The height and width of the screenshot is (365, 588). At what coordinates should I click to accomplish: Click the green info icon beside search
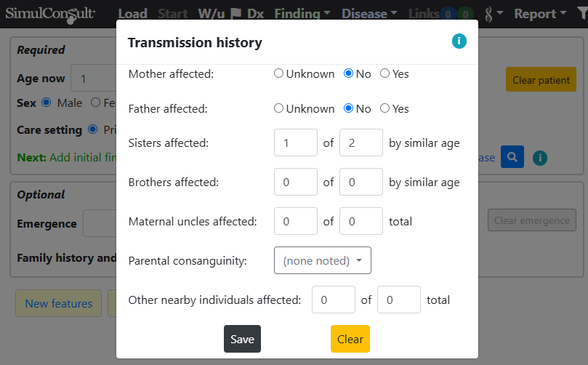coord(540,158)
